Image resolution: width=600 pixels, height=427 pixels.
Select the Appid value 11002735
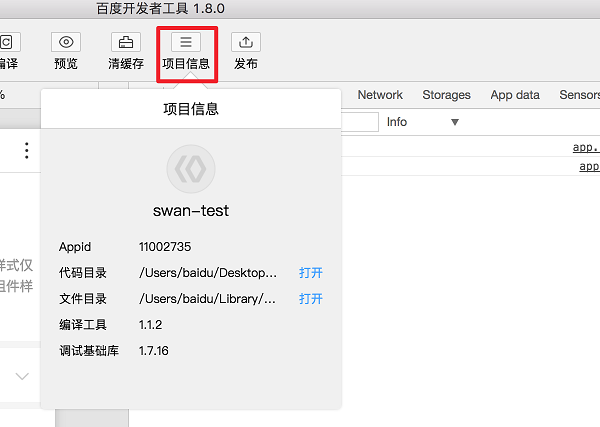pos(165,247)
